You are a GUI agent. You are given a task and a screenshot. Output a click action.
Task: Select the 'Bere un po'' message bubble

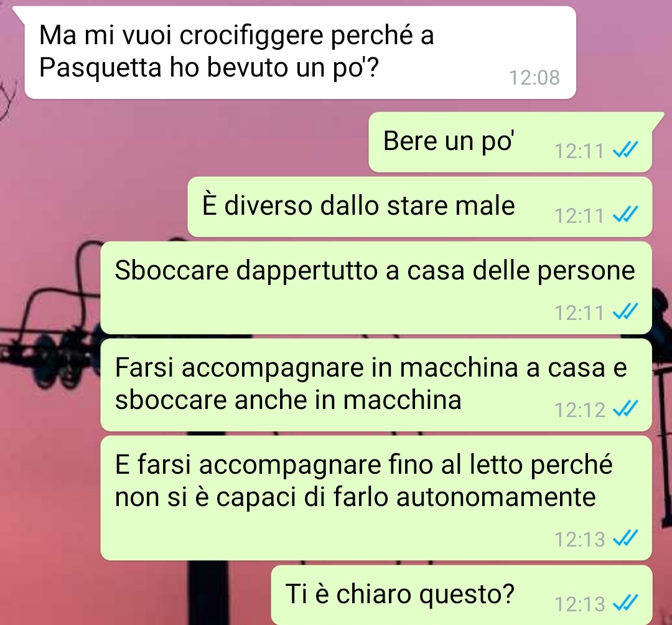510,143
